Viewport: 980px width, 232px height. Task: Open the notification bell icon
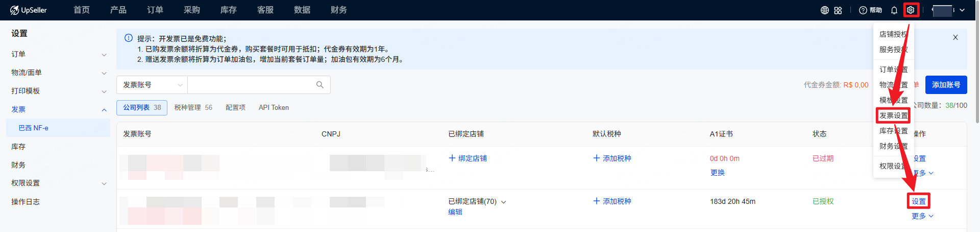(x=894, y=10)
